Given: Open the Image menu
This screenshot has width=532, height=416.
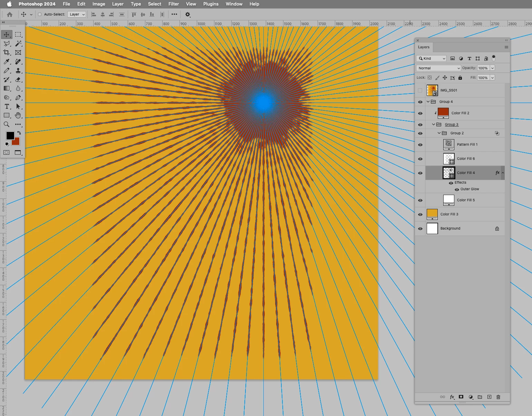Looking at the screenshot, I should click(x=99, y=4).
